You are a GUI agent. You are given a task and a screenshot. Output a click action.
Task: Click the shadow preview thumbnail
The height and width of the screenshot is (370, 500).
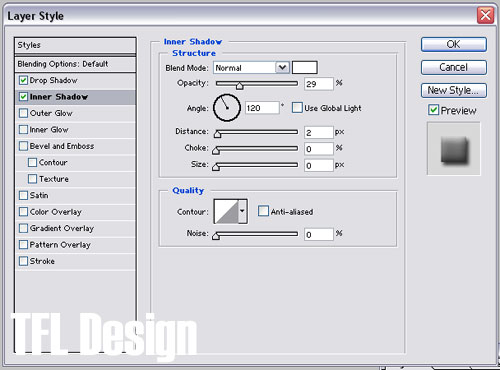click(454, 149)
